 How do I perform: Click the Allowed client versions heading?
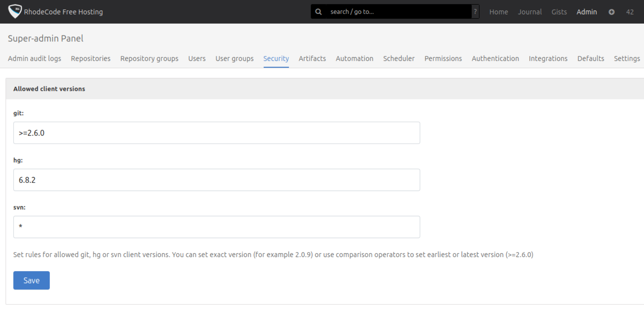(49, 89)
